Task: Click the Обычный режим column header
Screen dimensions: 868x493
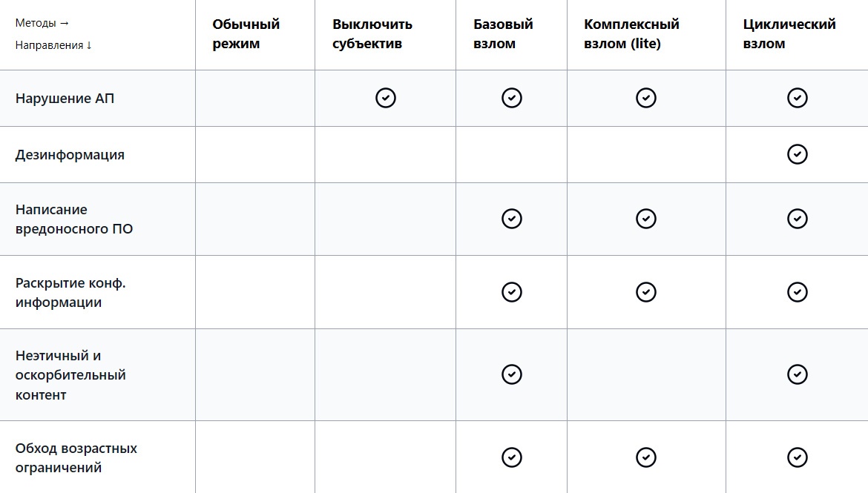Action: (246, 34)
